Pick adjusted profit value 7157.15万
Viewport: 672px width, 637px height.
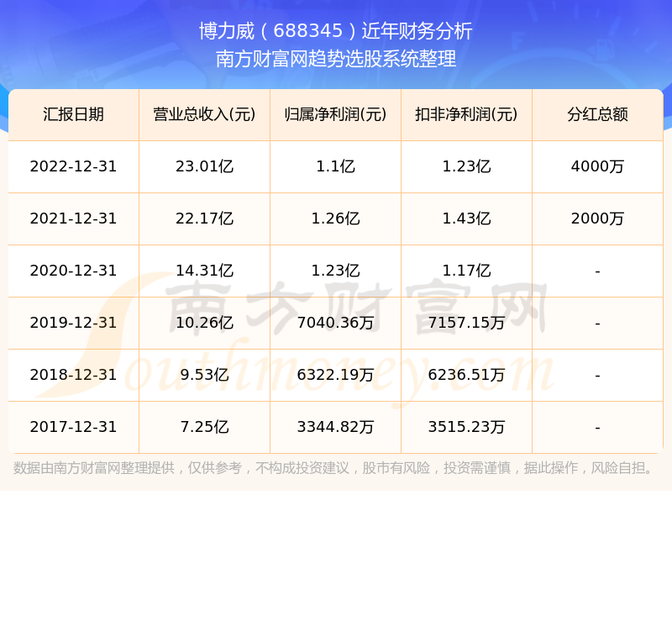point(466,323)
